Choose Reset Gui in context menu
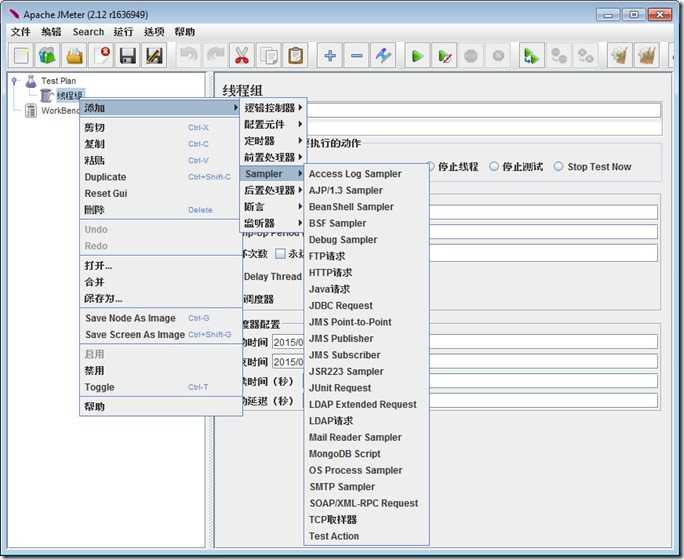This screenshot has height=560, width=684. pyautogui.click(x=160, y=193)
